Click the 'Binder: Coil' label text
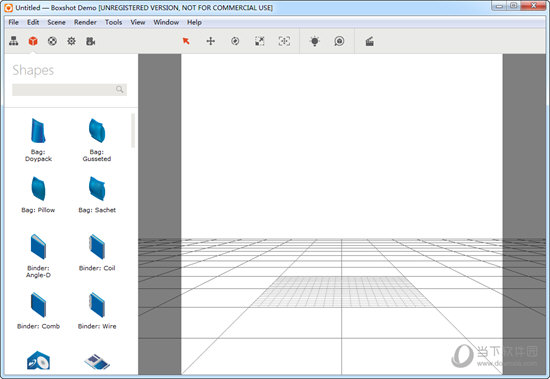This screenshot has height=379, width=550. [97, 268]
